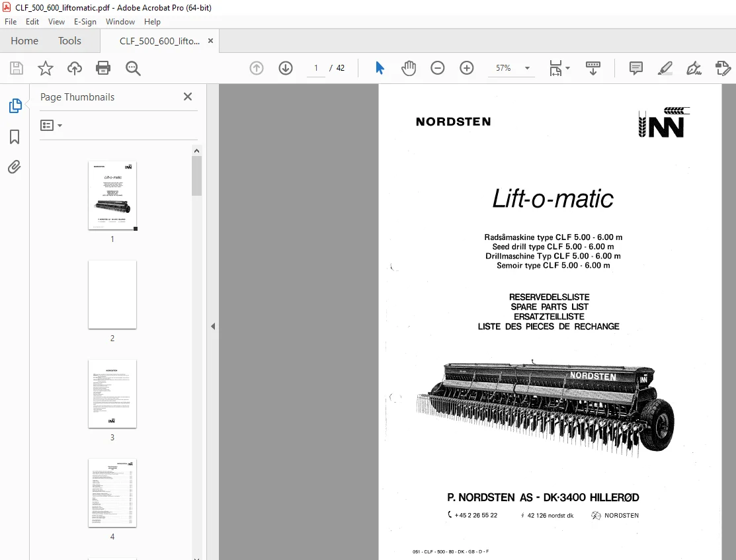Open the Edit menu

32,22
